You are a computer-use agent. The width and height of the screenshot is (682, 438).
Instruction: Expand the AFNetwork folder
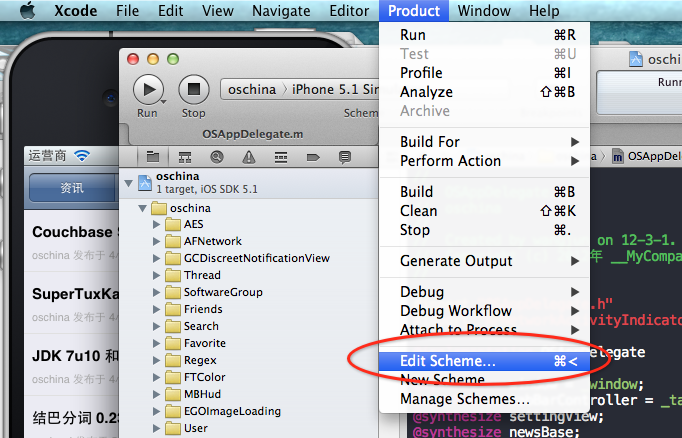[156, 241]
